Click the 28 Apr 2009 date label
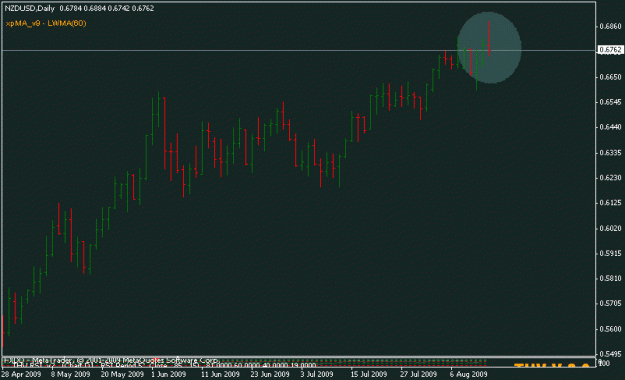The height and width of the screenshot is (380, 625). 21,374
